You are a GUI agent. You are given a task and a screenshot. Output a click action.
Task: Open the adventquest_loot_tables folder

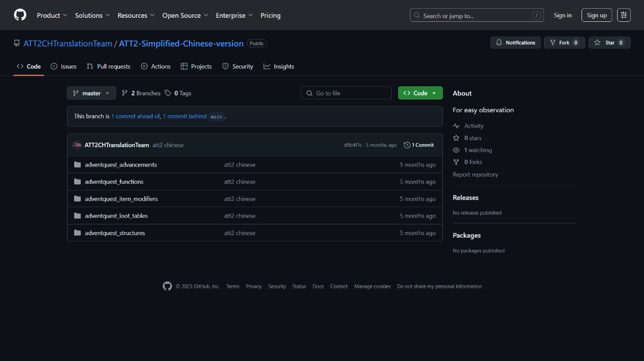(x=116, y=216)
